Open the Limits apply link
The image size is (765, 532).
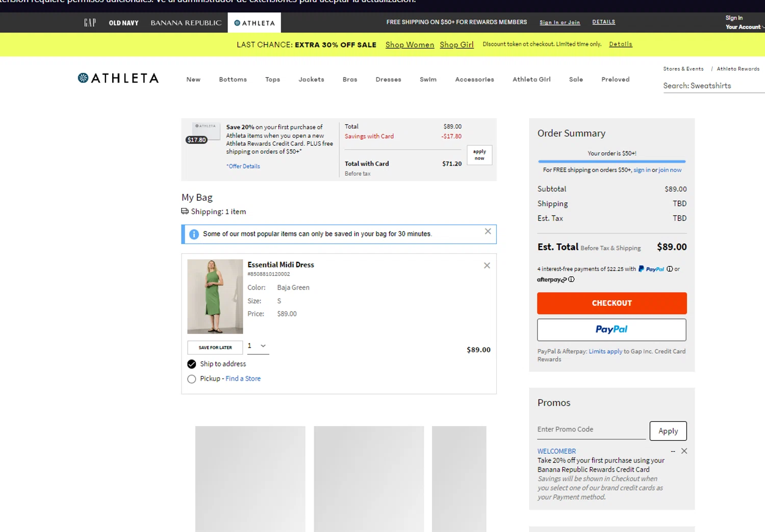(x=606, y=352)
